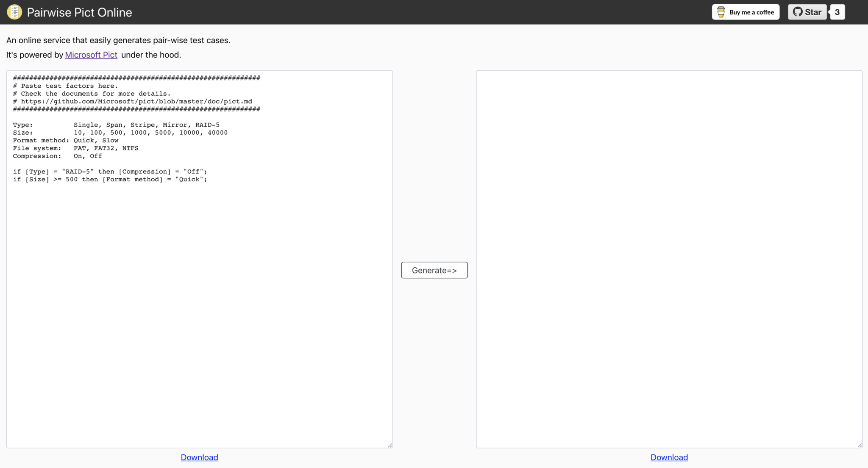This screenshot has width=868, height=468.
Task: Open the star count badge showing 3
Action: 837,12
